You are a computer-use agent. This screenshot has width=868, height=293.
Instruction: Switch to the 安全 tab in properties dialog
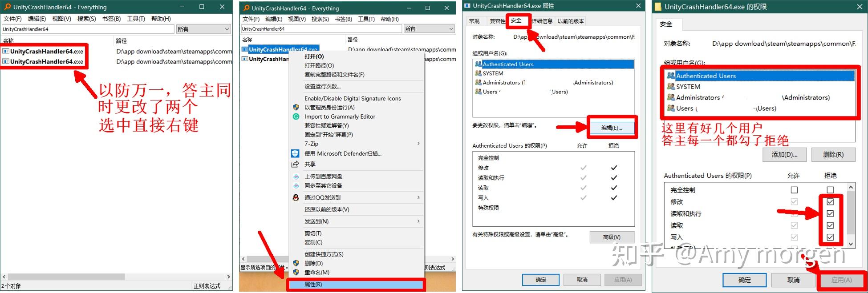click(516, 20)
